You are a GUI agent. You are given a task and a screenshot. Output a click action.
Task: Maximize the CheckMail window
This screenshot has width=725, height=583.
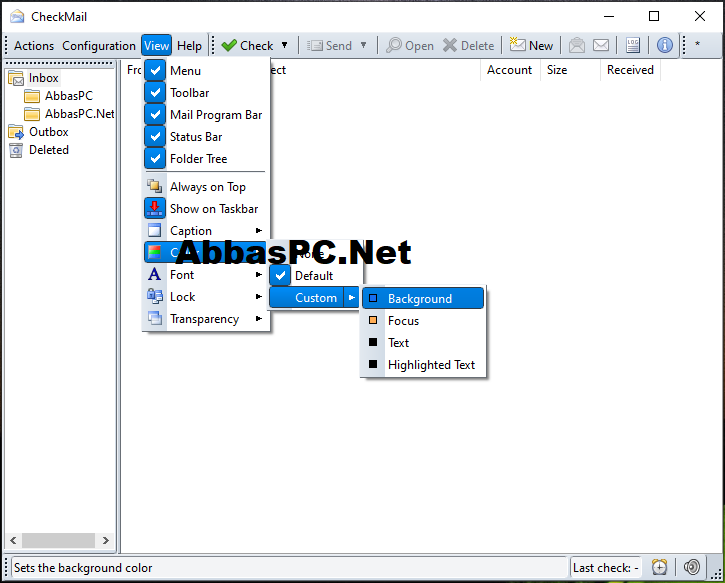[654, 16]
